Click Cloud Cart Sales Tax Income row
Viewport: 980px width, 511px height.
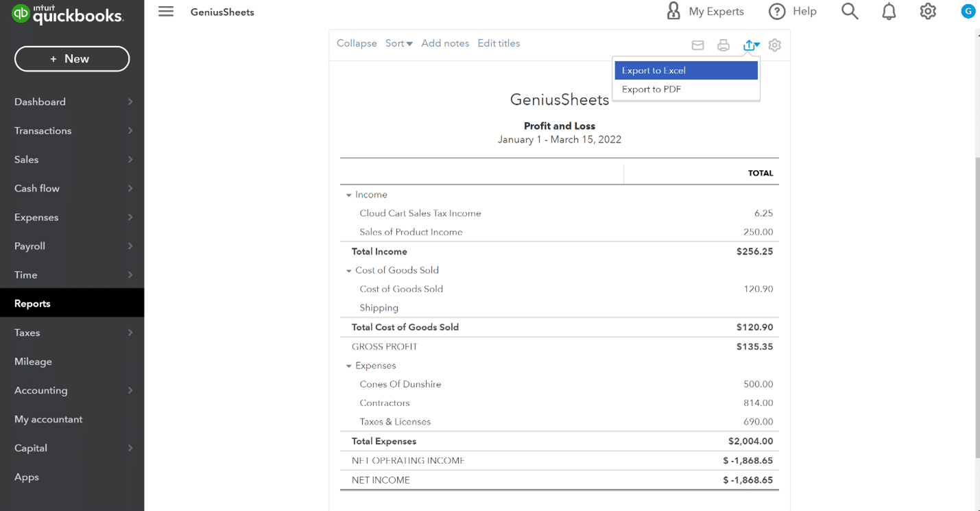(560, 213)
